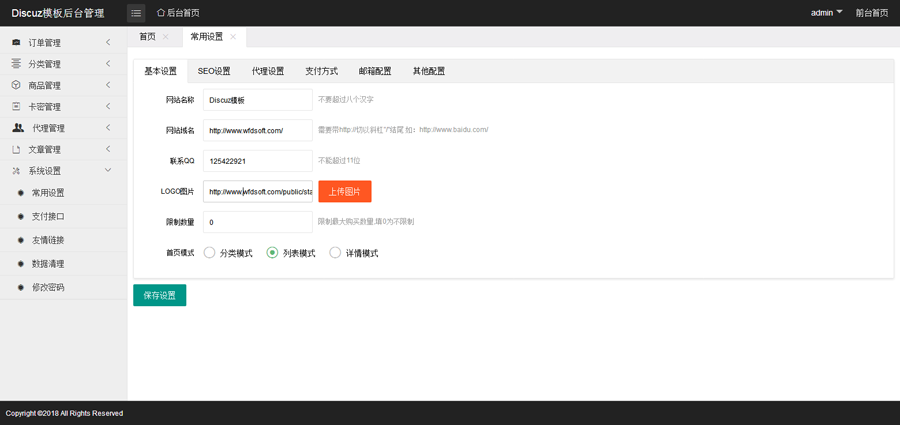The image size is (900, 425).
Task: Click the 分类管理 sidebar icon
Action: [x=16, y=64]
